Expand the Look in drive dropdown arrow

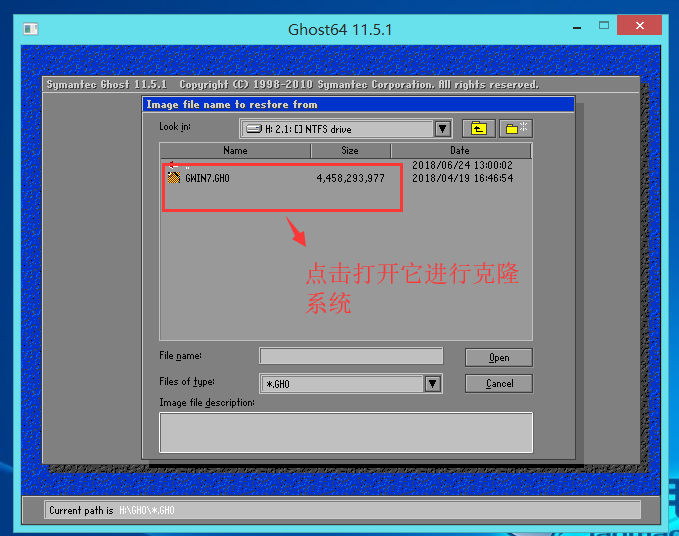point(442,129)
